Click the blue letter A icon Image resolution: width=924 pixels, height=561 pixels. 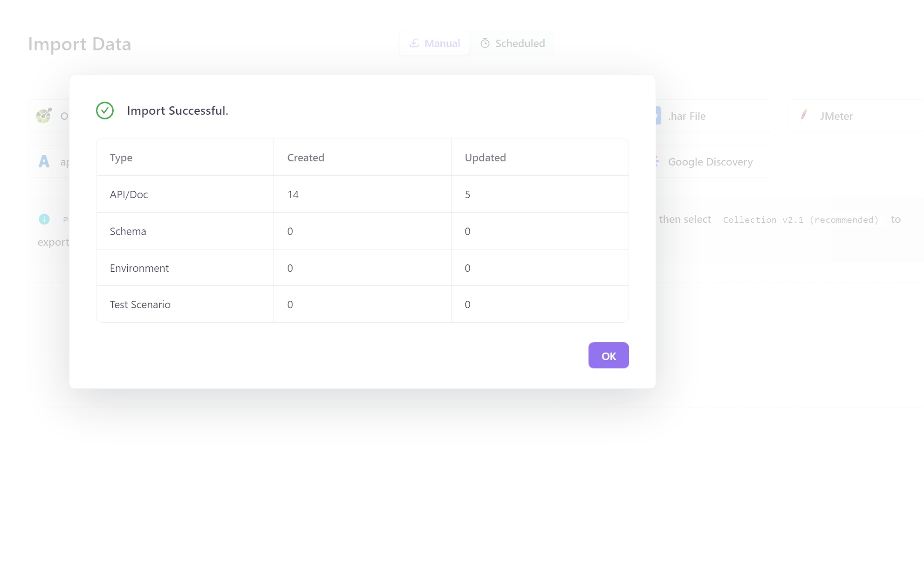coord(44,161)
